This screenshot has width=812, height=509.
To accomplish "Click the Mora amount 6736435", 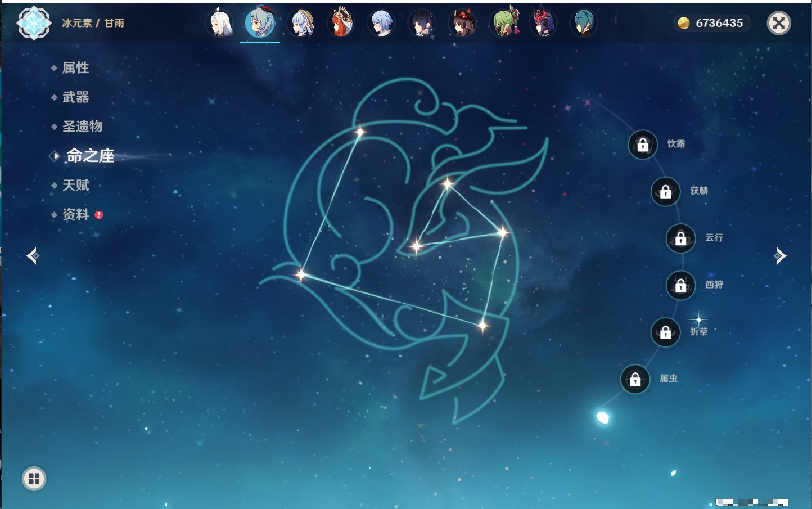I will pos(719,23).
